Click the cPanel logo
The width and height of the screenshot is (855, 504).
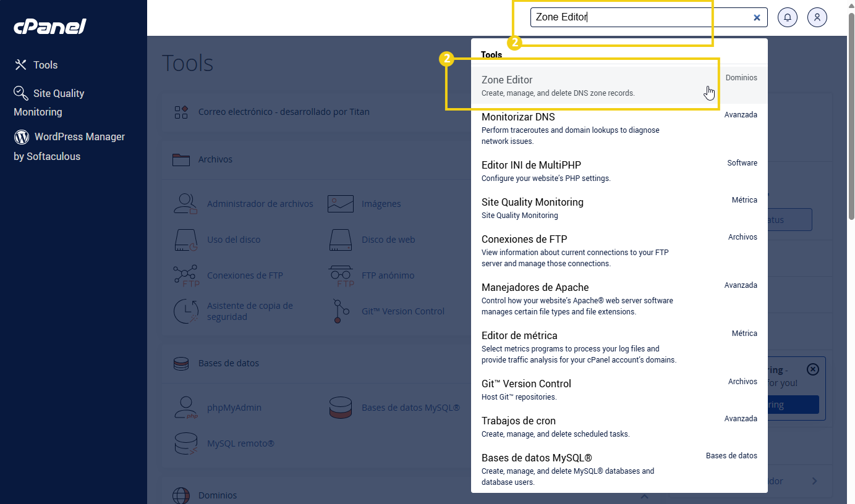[49, 27]
